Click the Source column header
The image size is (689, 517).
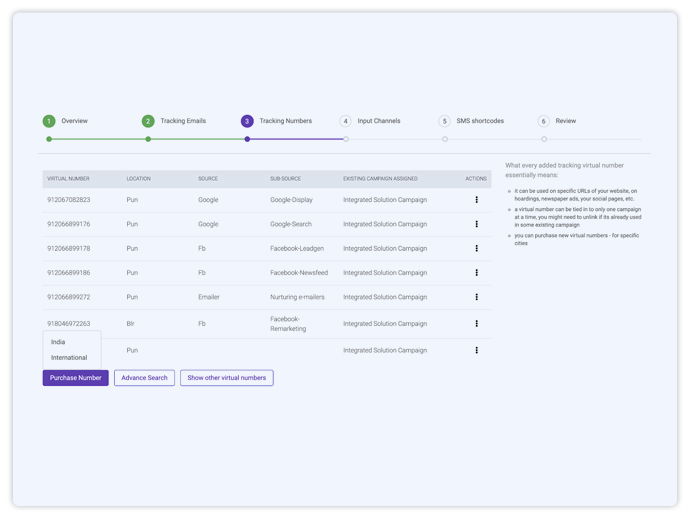[x=208, y=179]
